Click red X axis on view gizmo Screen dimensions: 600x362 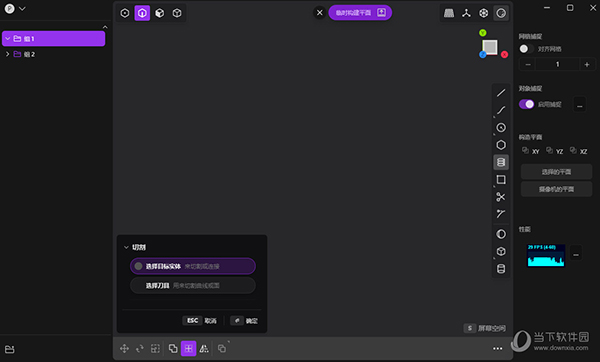505,54
